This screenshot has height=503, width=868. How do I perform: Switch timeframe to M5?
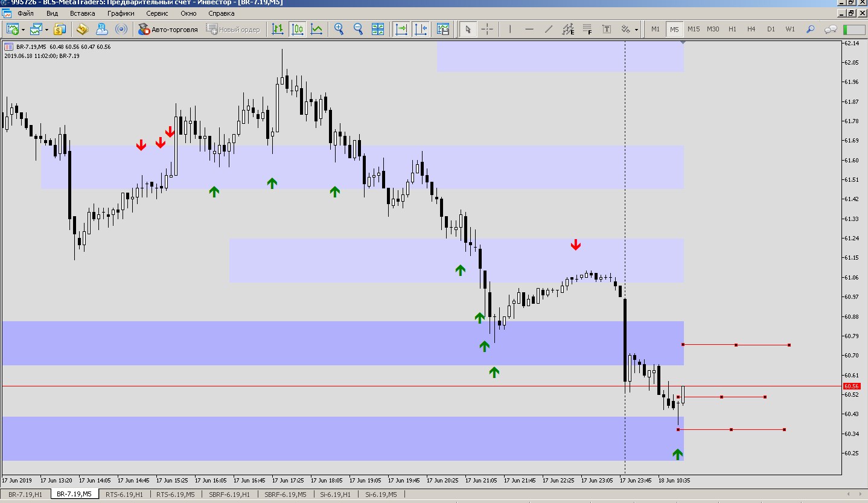(674, 29)
